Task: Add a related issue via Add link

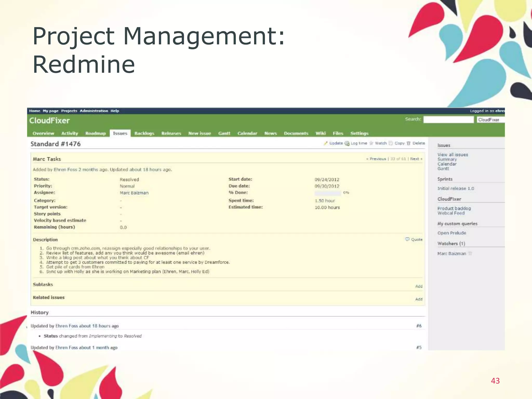Action: tap(419, 299)
